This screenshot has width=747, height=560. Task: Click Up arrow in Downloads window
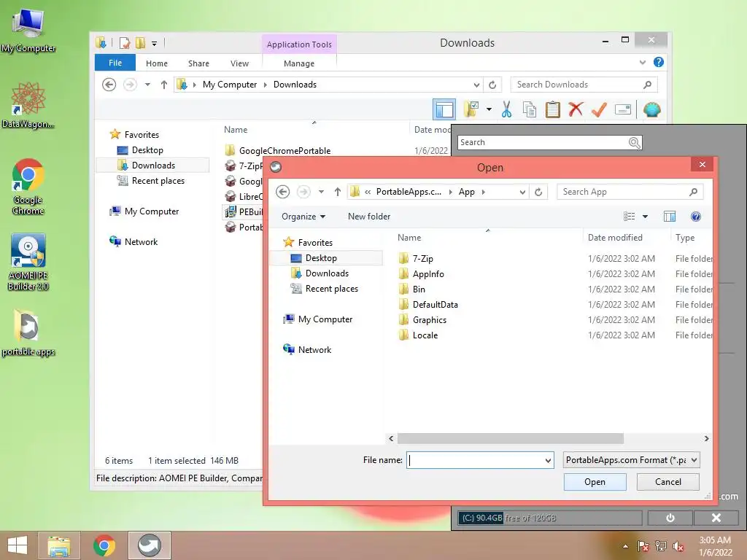(164, 85)
